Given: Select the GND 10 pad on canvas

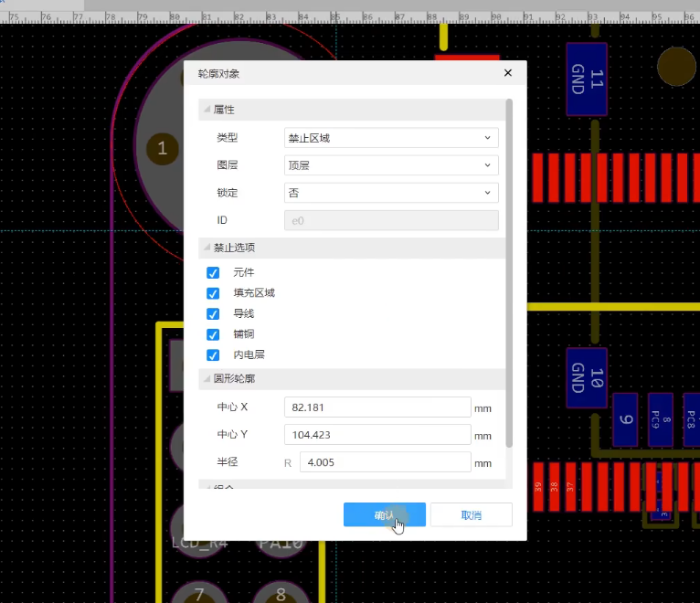Looking at the screenshot, I should [587, 377].
